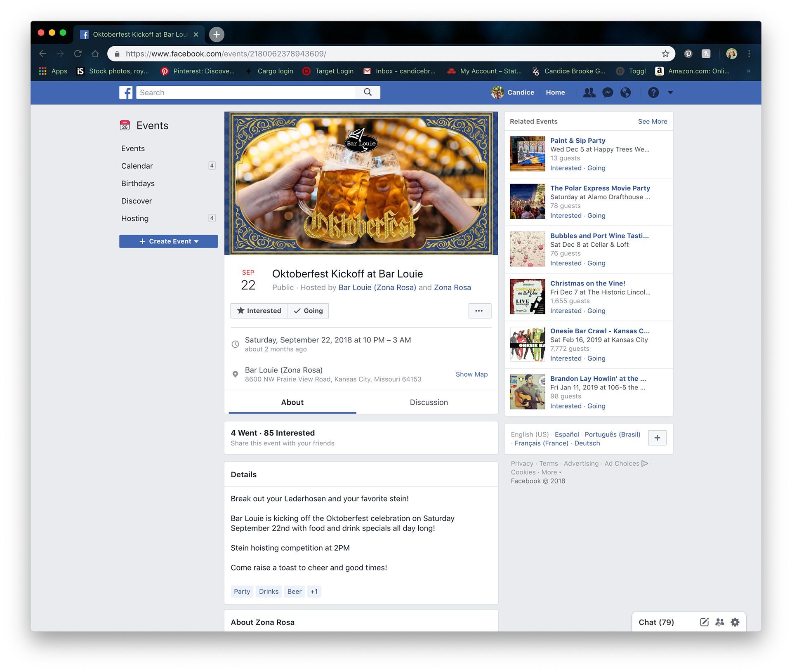Show more bookmarks chevron

749,71
